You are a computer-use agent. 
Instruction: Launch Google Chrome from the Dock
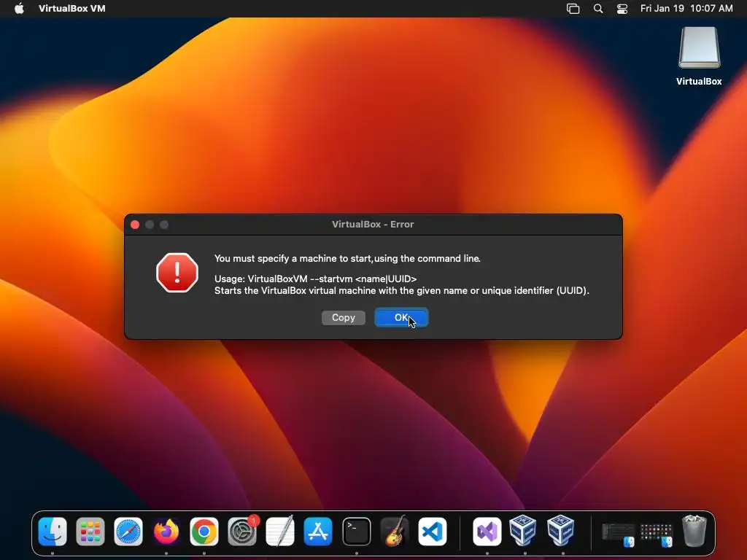click(x=204, y=531)
